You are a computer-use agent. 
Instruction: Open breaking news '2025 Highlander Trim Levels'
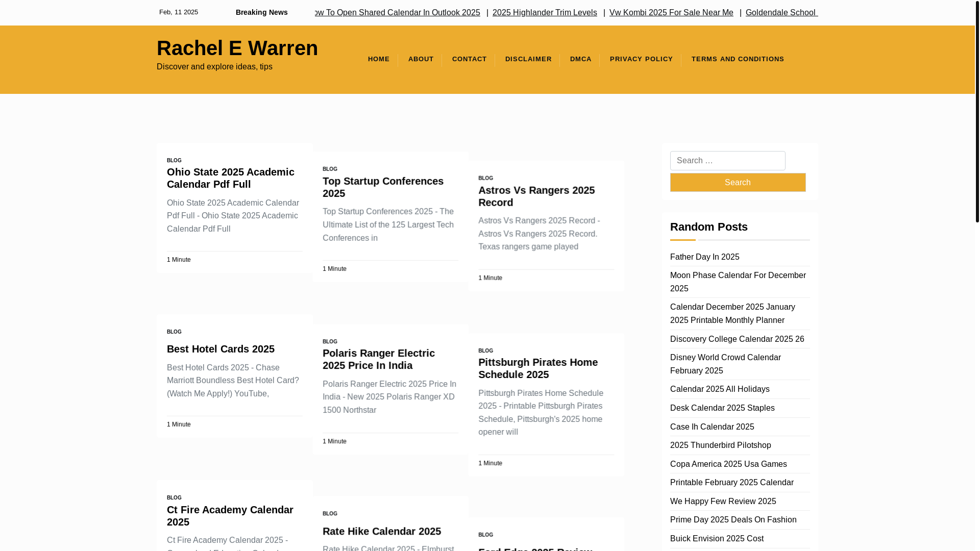pyautogui.click(x=545, y=12)
